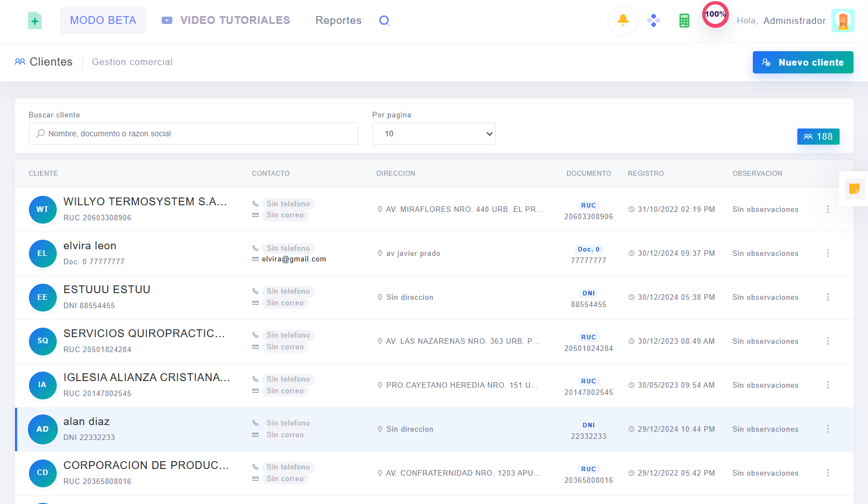Screen dimensions: 868x504
Task: Open the green calculator icon
Action: coord(684,21)
